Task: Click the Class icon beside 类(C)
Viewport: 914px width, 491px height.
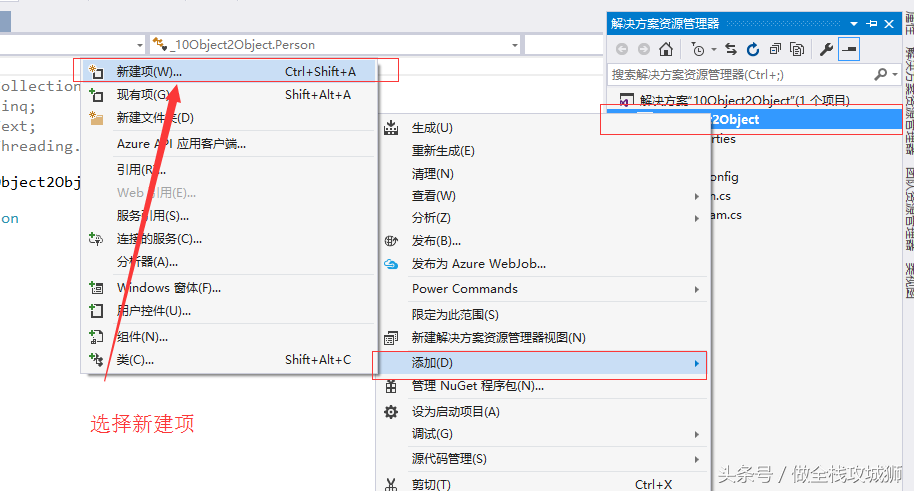Action: 96,360
